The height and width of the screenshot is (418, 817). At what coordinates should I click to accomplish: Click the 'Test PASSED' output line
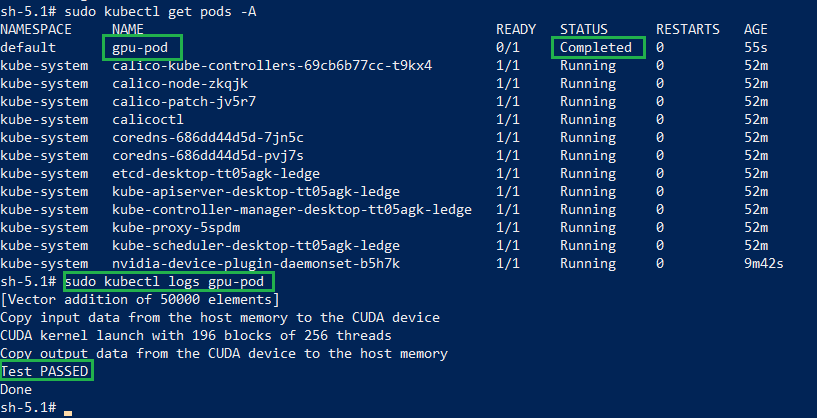click(46, 371)
